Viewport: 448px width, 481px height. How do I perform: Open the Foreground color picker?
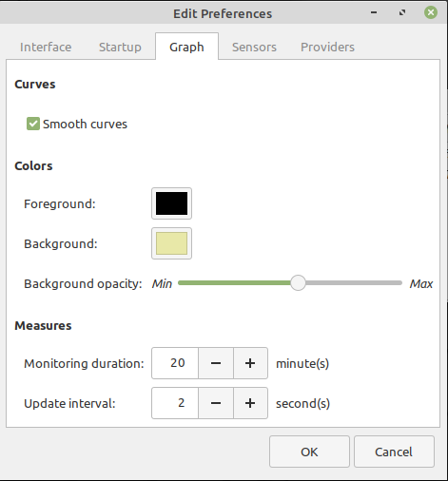click(x=171, y=203)
